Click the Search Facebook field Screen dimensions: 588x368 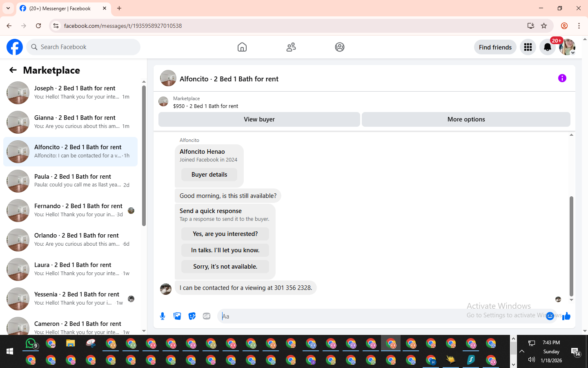click(83, 47)
